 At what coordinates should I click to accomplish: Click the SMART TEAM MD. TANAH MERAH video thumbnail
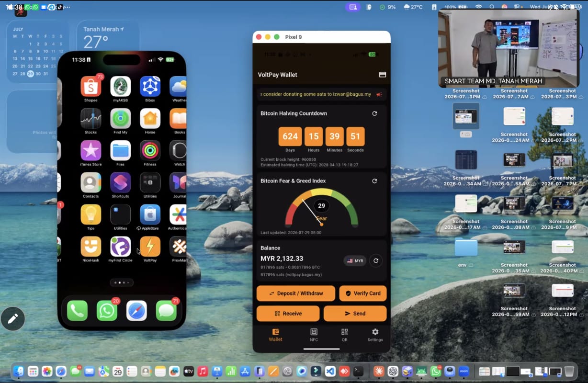click(509, 48)
